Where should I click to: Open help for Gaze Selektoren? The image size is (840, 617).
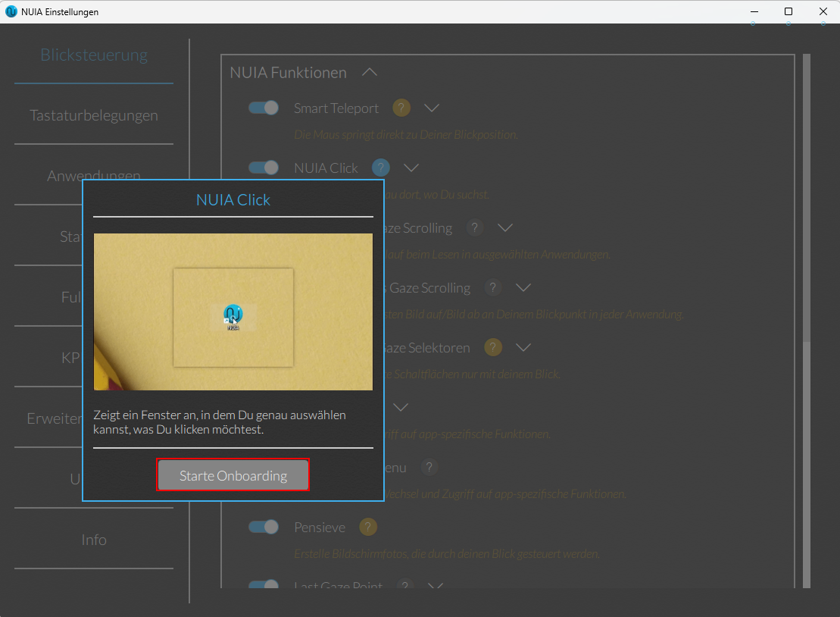click(493, 347)
